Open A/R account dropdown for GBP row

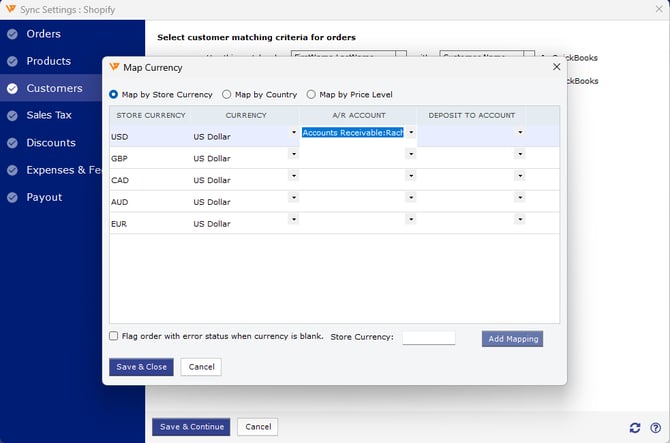point(410,154)
